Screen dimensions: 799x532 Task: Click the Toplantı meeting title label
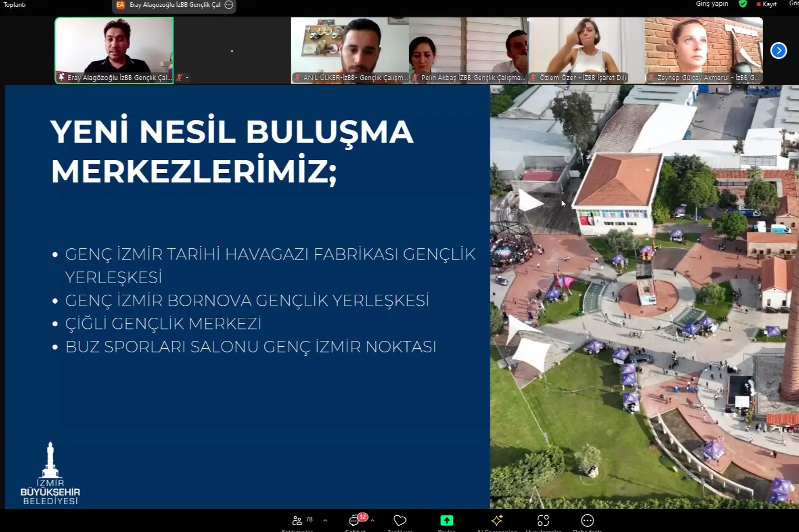coord(15,5)
